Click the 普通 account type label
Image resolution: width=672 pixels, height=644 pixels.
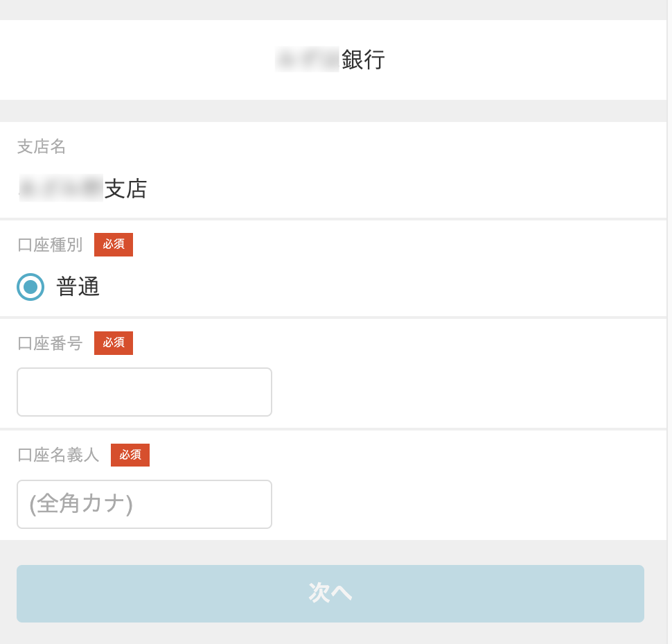click(78, 287)
